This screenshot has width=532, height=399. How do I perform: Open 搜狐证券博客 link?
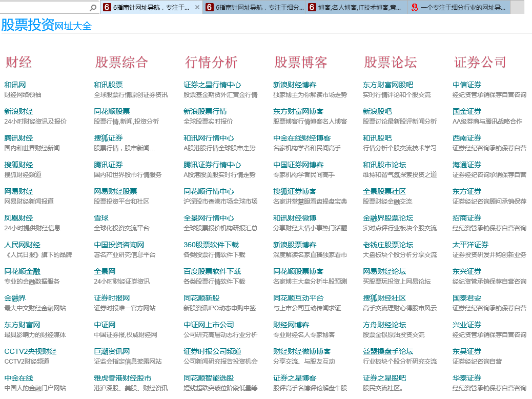(x=295, y=191)
